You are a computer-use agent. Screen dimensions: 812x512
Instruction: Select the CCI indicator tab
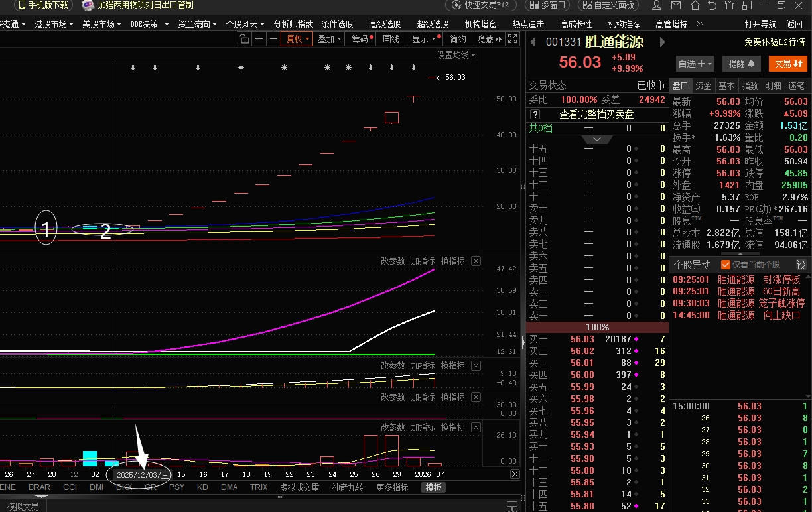point(70,487)
